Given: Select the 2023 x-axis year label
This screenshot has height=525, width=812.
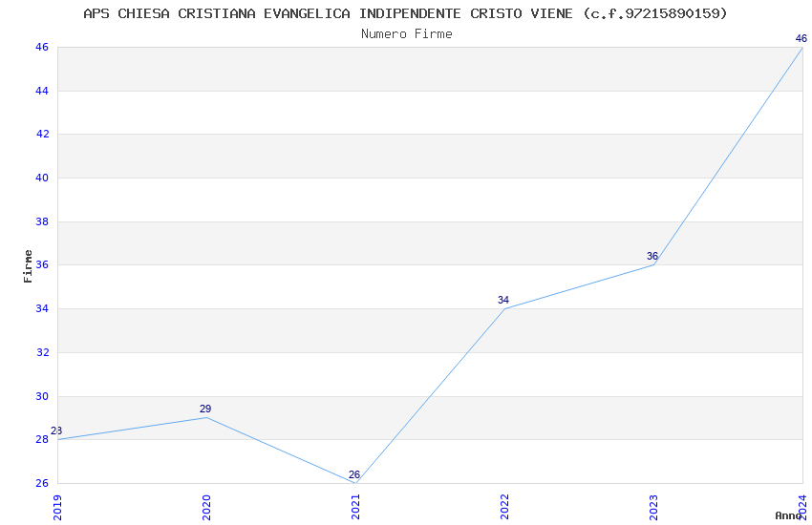Looking at the screenshot, I should pos(653,507).
